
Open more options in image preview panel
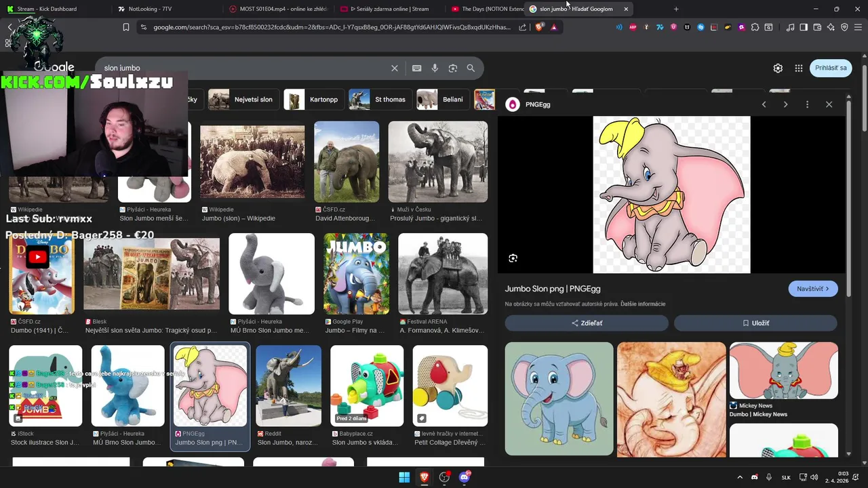point(807,104)
